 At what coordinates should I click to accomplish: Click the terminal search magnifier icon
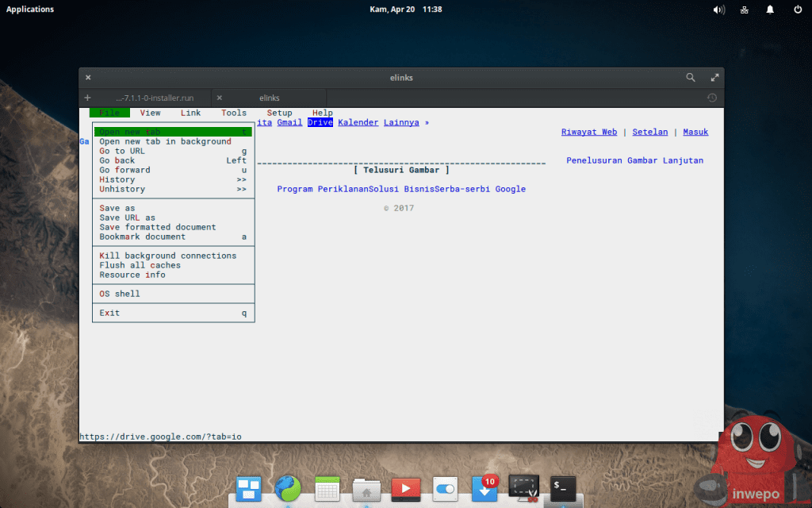[x=691, y=78]
